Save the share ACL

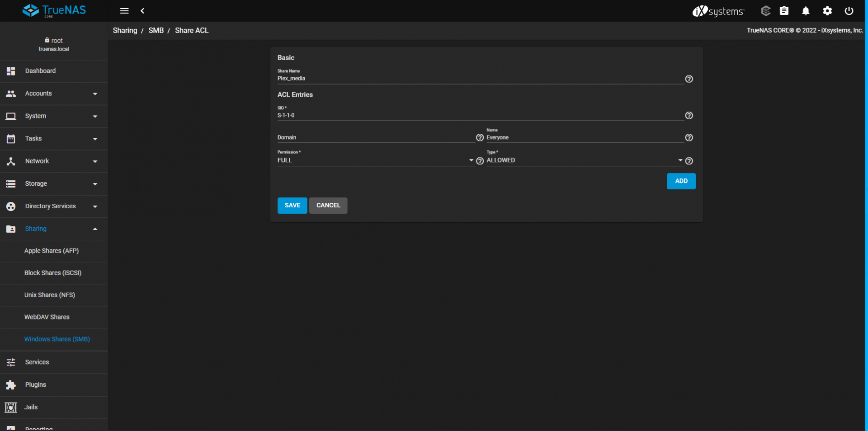coord(292,206)
